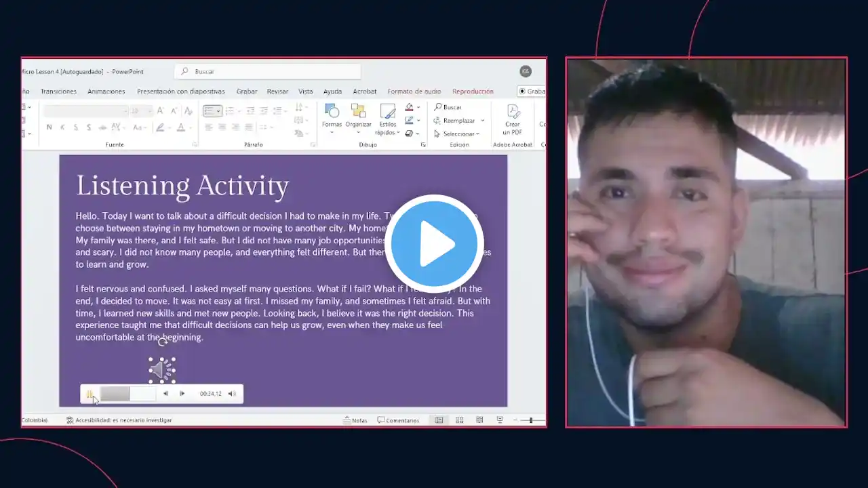Toggle underline (S) formatting

[x=75, y=127]
